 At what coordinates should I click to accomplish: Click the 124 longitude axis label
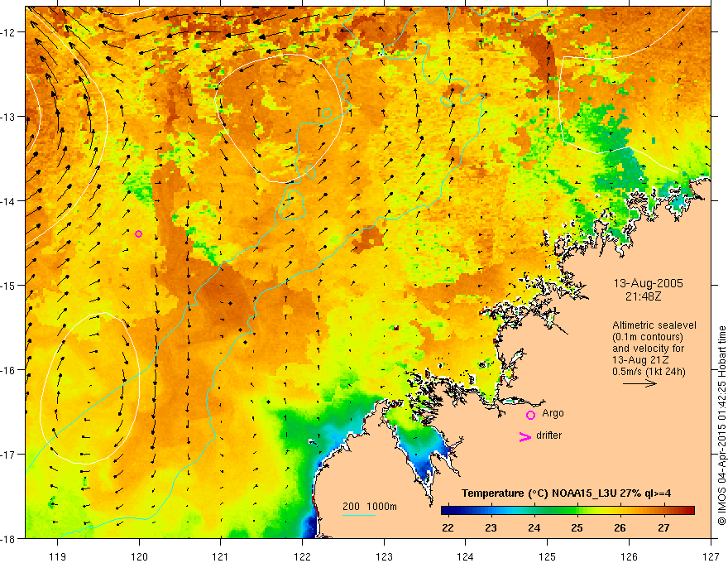(x=466, y=556)
